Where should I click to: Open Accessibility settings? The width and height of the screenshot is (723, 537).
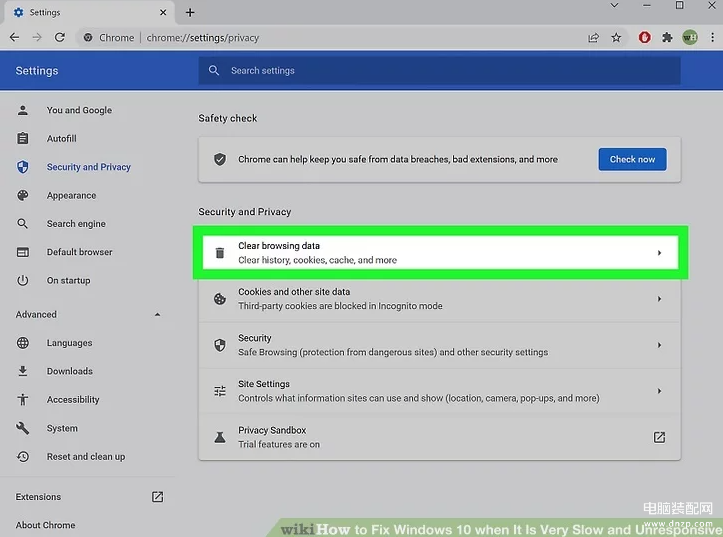click(73, 400)
